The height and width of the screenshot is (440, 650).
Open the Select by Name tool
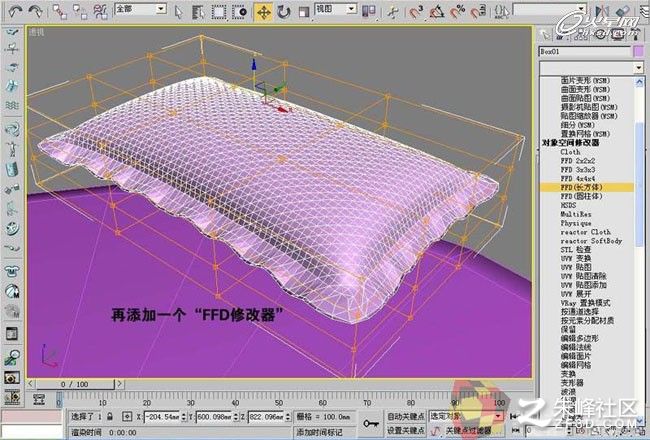199,12
